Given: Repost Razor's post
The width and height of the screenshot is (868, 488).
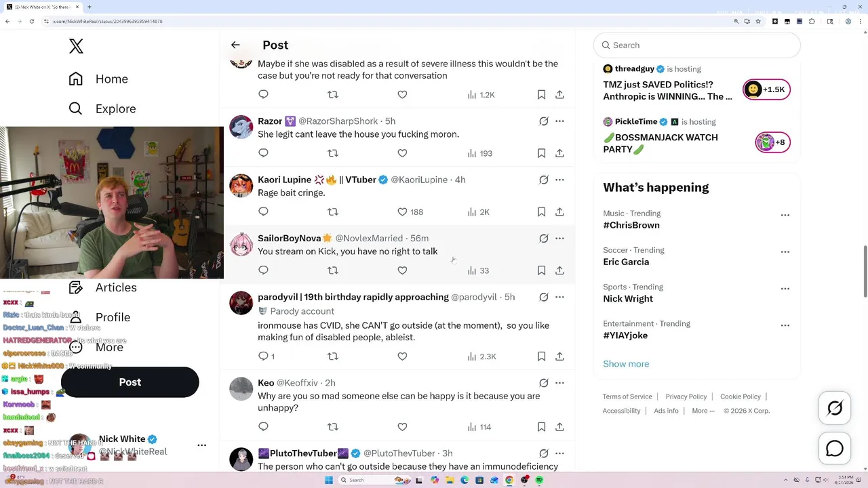Looking at the screenshot, I should tap(333, 153).
